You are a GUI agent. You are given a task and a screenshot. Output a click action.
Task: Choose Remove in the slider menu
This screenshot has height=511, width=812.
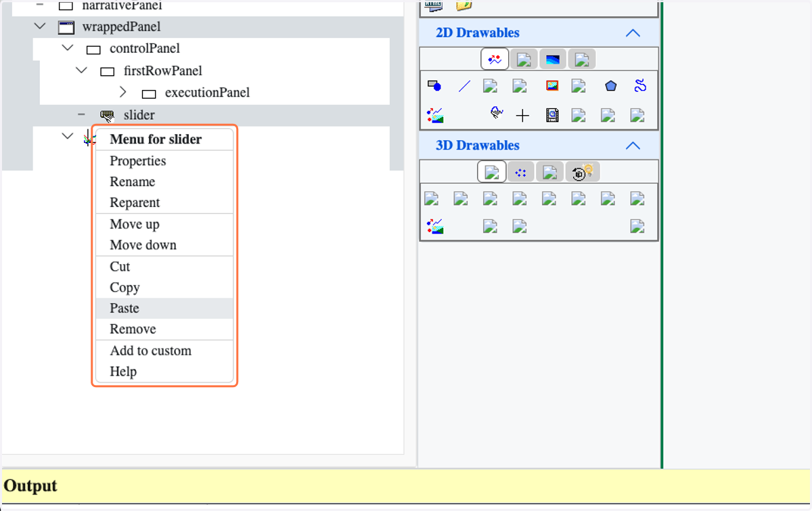click(x=164, y=330)
